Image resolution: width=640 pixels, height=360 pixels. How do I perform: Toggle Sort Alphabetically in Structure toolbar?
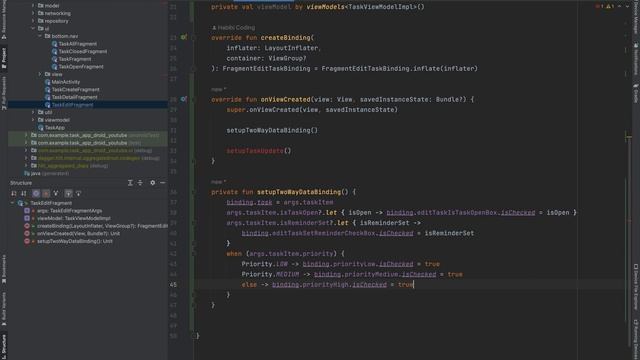coord(24,193)
